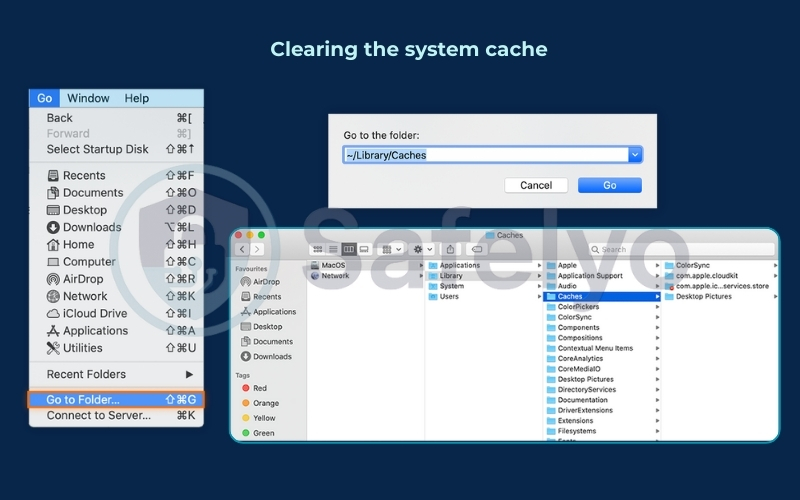The height and width of the screenshot is (500, 800).
Task: Select AirDrop in Finder sidebar
Action: (x=267, y=282)
